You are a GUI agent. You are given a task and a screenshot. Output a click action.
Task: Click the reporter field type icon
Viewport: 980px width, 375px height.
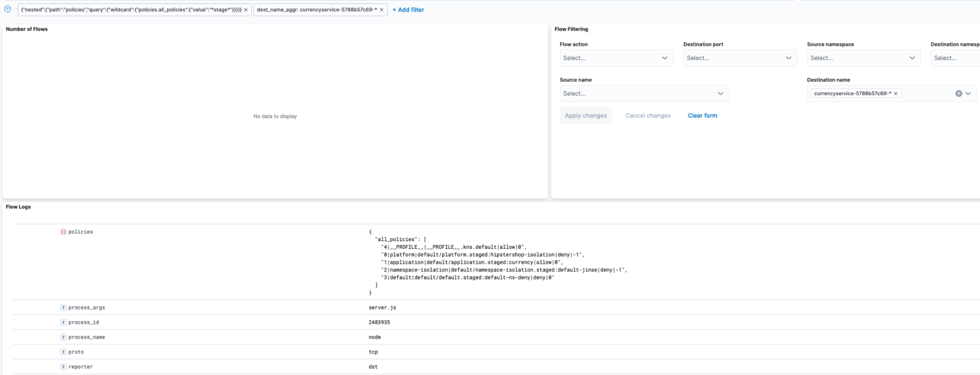[63, 367]
